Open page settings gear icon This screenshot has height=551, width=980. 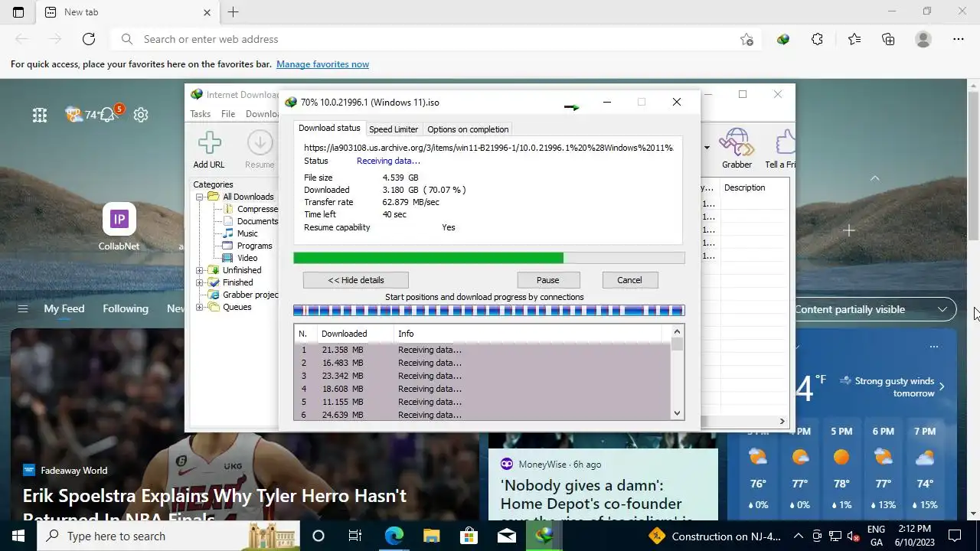coord(141,115)
